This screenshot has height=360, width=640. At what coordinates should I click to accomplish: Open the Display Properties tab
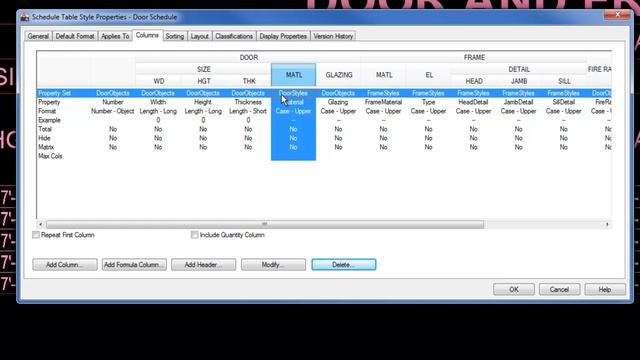tap(283, 36)
